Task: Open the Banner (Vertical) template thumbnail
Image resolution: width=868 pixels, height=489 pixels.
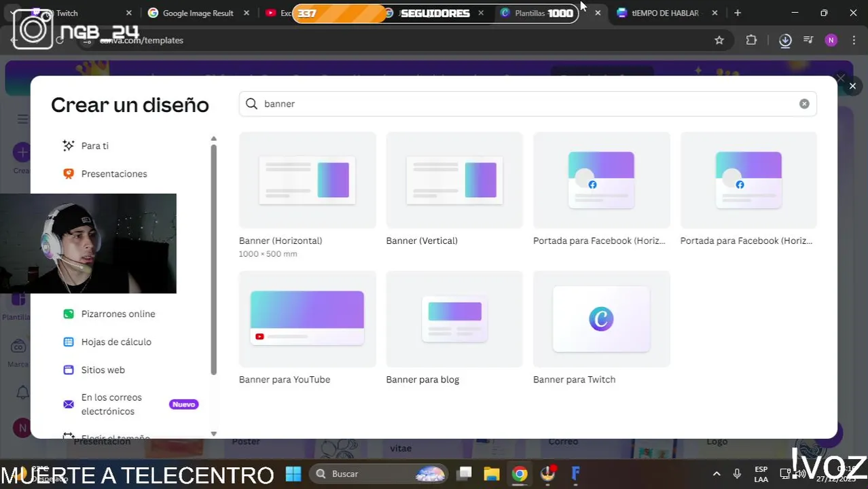Action: [454, 180]
